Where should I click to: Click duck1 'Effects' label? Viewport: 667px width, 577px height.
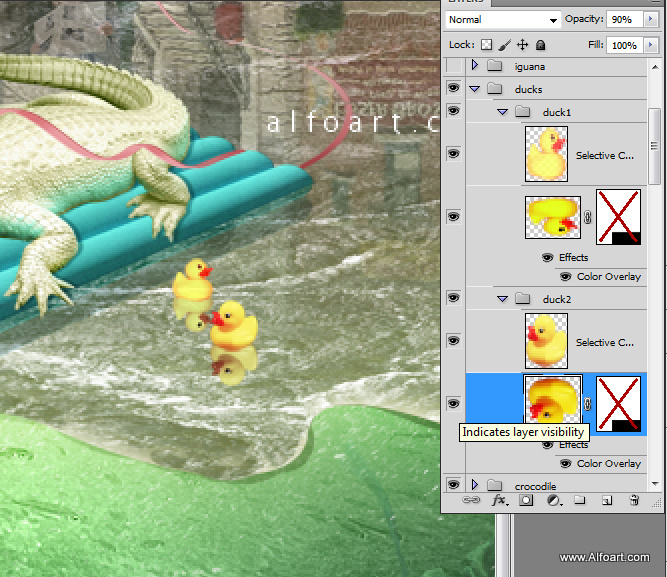pyautogui.click(x=573, y=257)
